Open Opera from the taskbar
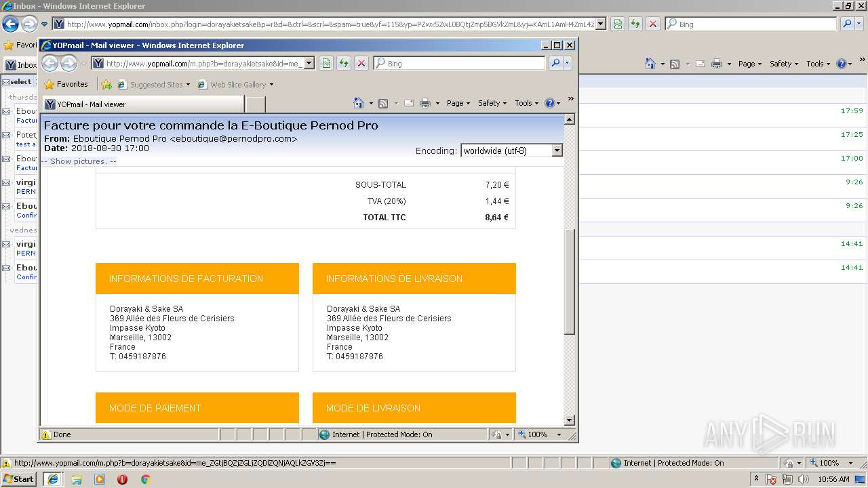This screenshot has width=868, height=488. pos(123,479)
